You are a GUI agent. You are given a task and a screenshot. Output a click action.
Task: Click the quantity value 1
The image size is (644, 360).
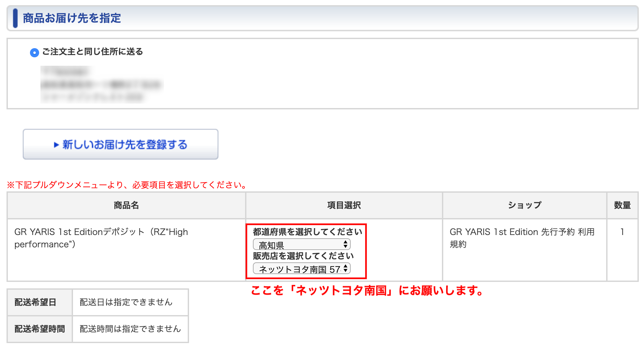pos(622,232)
